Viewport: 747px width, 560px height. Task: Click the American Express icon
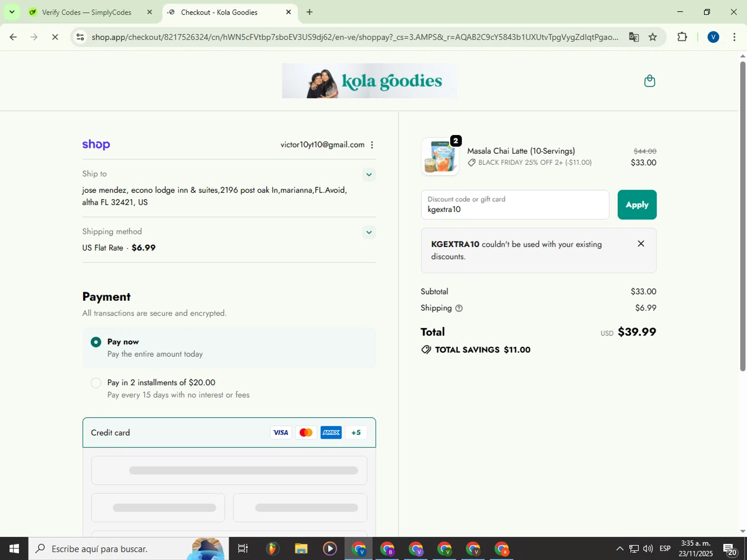pyautogui.click(x=331, y=433)
